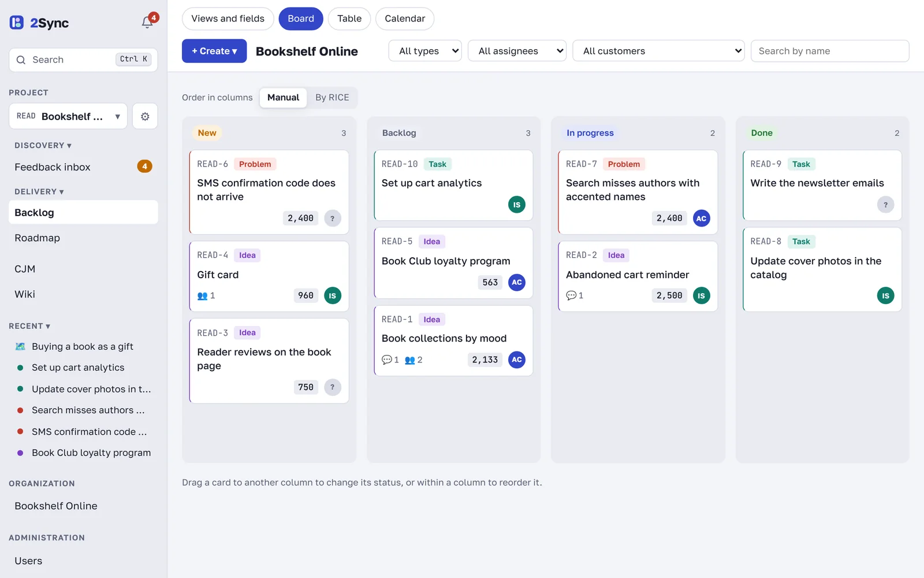Viewport: 924px width, 578px height.
Task: Collapse the Discovery section
Action: (x=43, y=146)
